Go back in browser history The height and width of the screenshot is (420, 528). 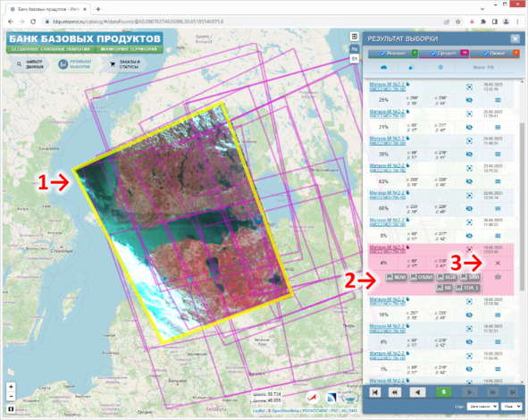(11, 21)
